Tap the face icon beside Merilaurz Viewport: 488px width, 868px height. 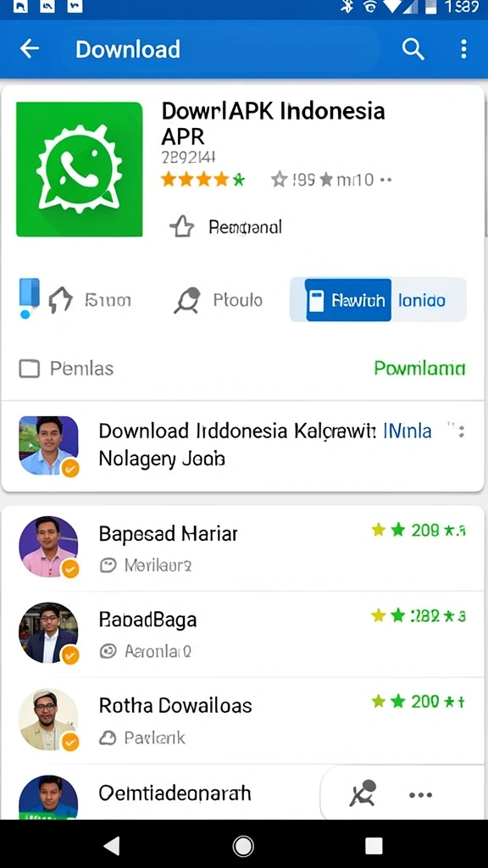pos(108,565)
